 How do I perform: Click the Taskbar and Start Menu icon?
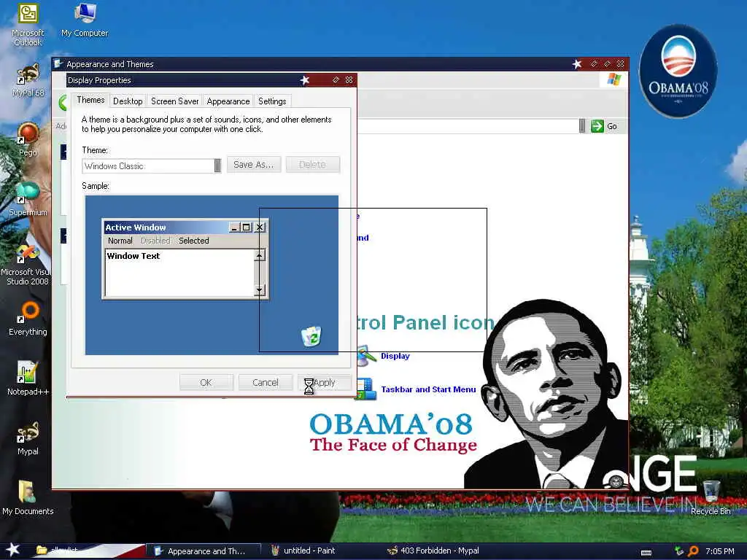(365, 389)
